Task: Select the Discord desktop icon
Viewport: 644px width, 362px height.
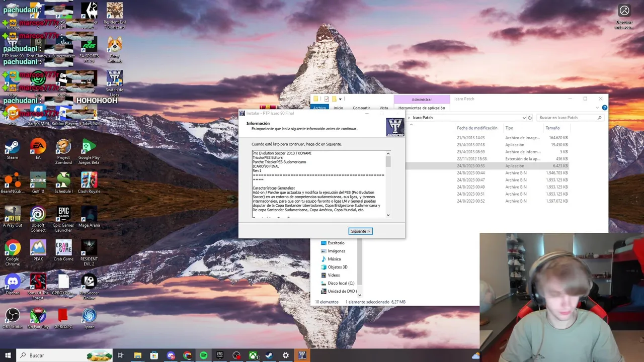Action: pyautogui.click(x=13, y=285)
